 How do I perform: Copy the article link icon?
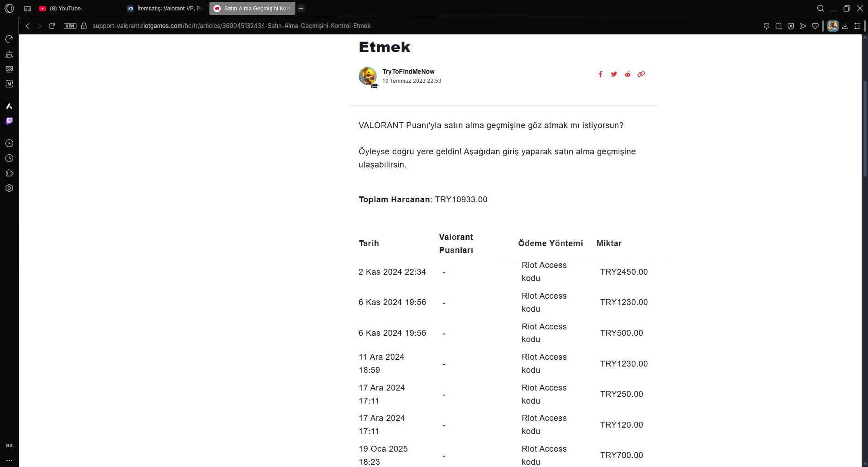point(641,74)
